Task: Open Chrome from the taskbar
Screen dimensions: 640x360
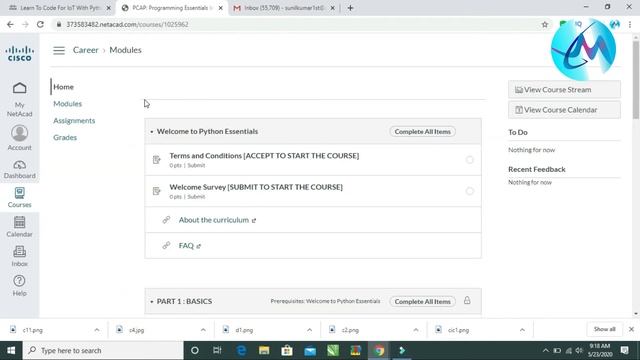Action: [379, 350]
